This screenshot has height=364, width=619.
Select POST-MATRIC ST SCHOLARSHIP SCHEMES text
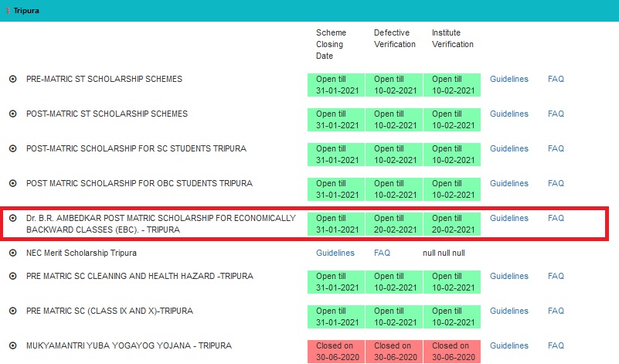pyautogui.click(x=107, y=114)
